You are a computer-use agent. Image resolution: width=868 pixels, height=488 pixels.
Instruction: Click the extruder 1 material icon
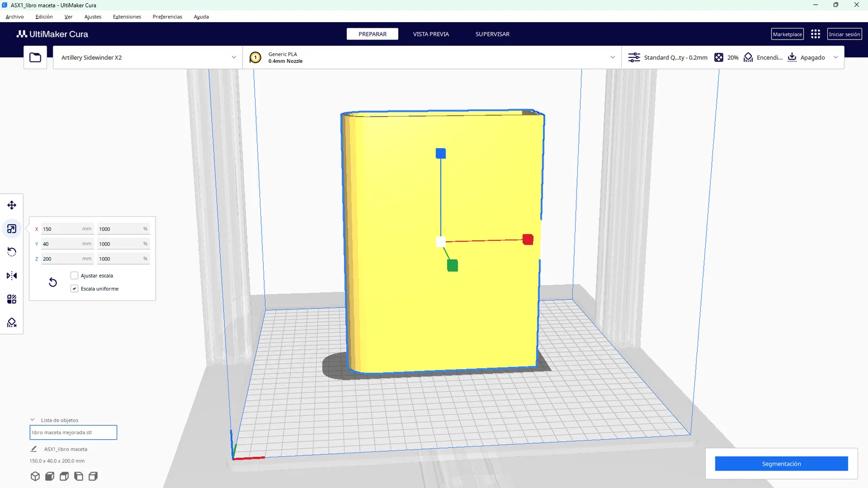[x=255, y=57]
